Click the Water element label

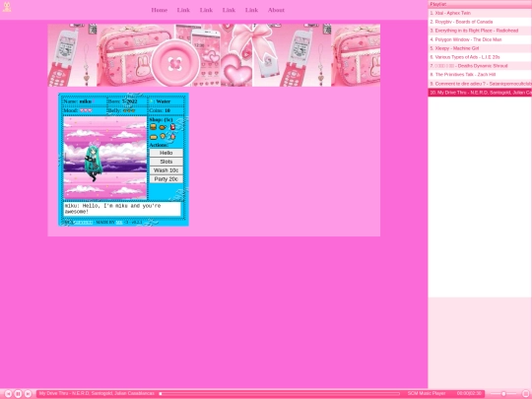164,101
